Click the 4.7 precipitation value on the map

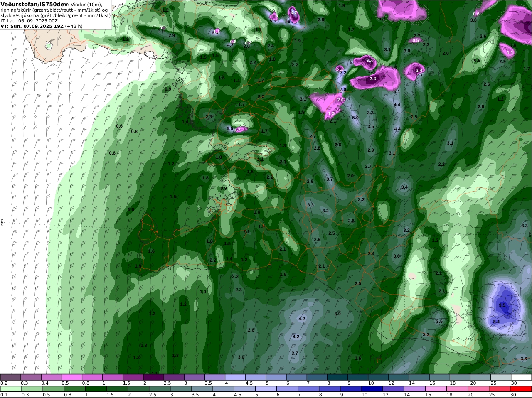(230, 45)
